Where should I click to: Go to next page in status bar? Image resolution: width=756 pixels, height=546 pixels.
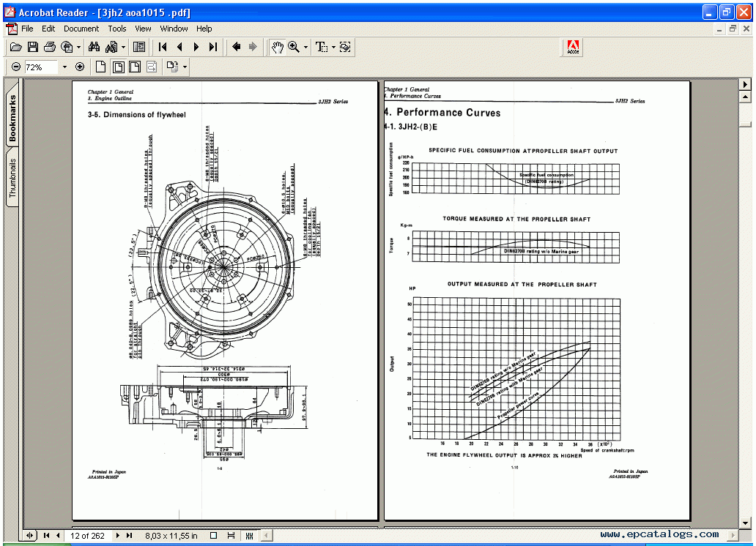pos(118,536)
